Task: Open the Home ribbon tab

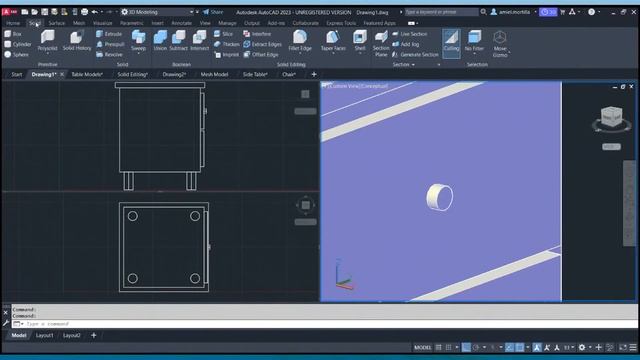Action: [x=13, y=23]
